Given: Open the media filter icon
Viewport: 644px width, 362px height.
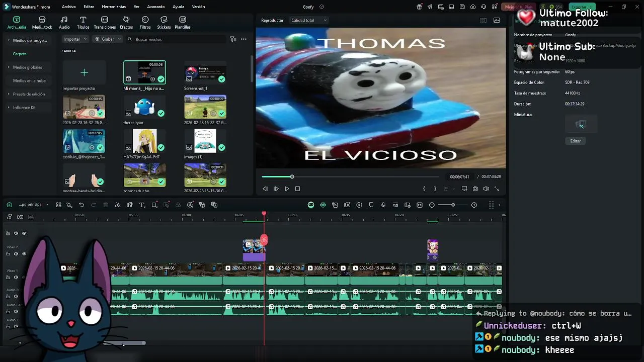Looking at the screenshot, I should (233, 39).
